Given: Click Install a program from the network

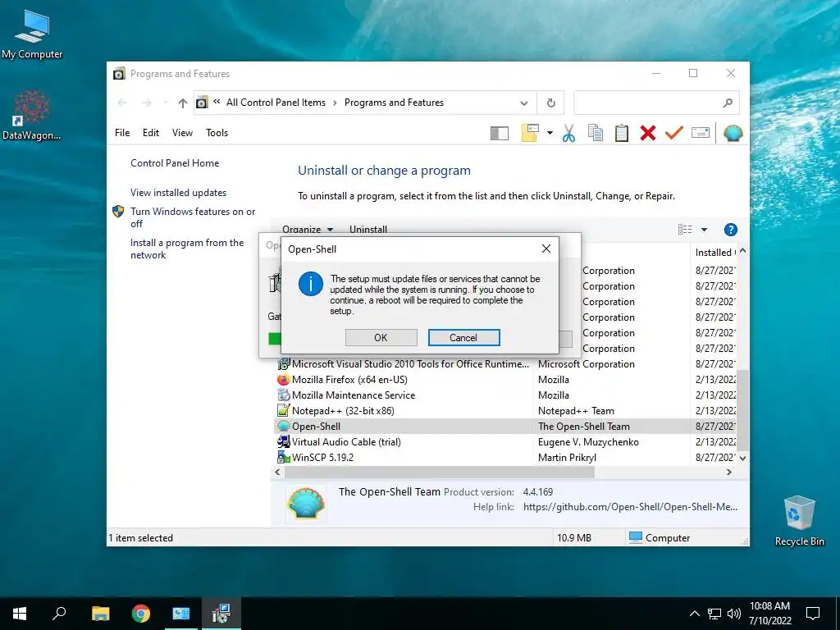Looking at the screenshot, I should (187, 249).
